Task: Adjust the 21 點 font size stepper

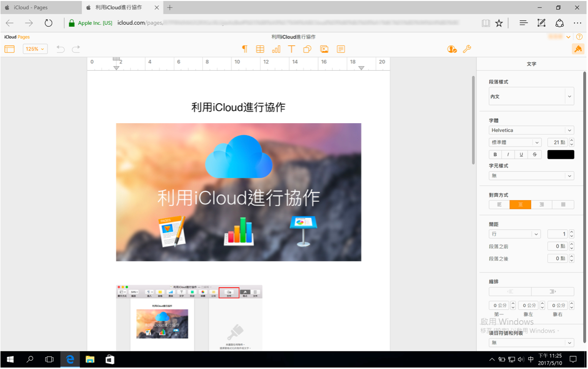Action: [x=571, y=143]
